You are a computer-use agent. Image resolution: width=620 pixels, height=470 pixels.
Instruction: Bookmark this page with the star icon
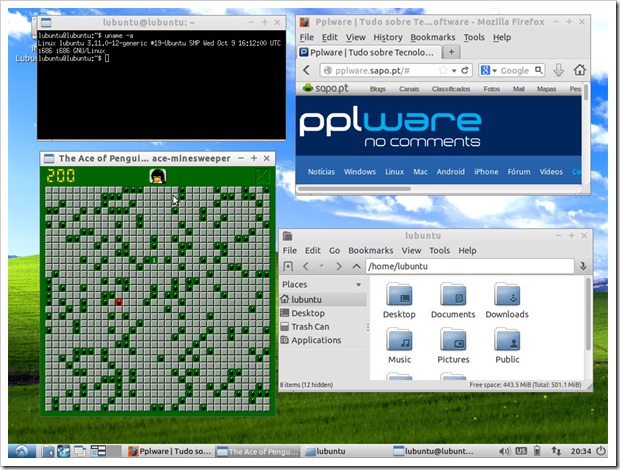pyautogui.click(x=443, y=70)
